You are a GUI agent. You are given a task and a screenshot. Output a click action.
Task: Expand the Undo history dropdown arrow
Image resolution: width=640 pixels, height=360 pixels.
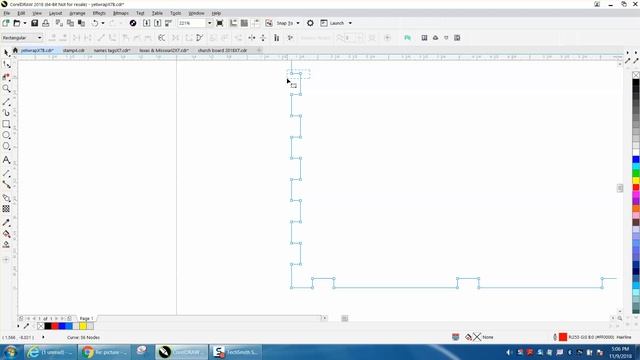point(102,23)
